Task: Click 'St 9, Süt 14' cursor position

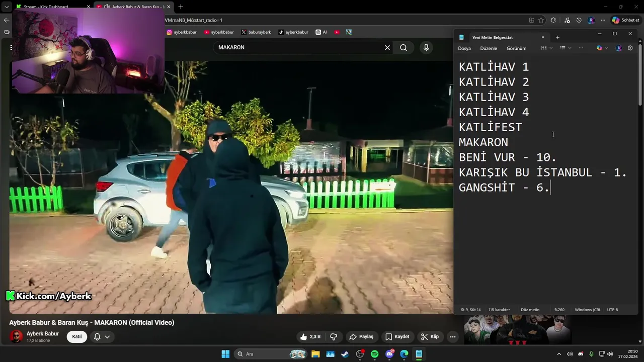Action: (471, 310)
